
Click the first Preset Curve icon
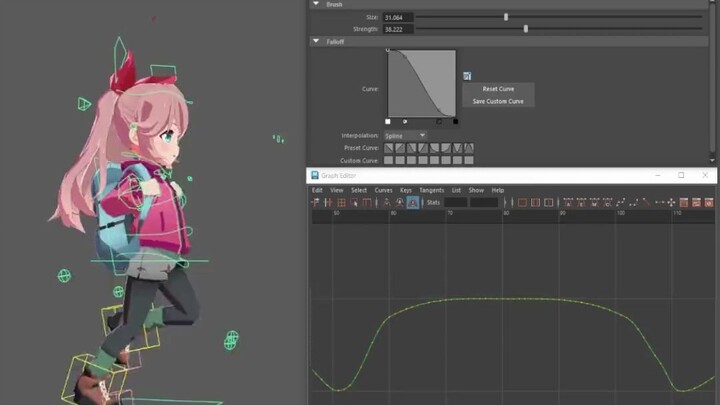(391, 148)
